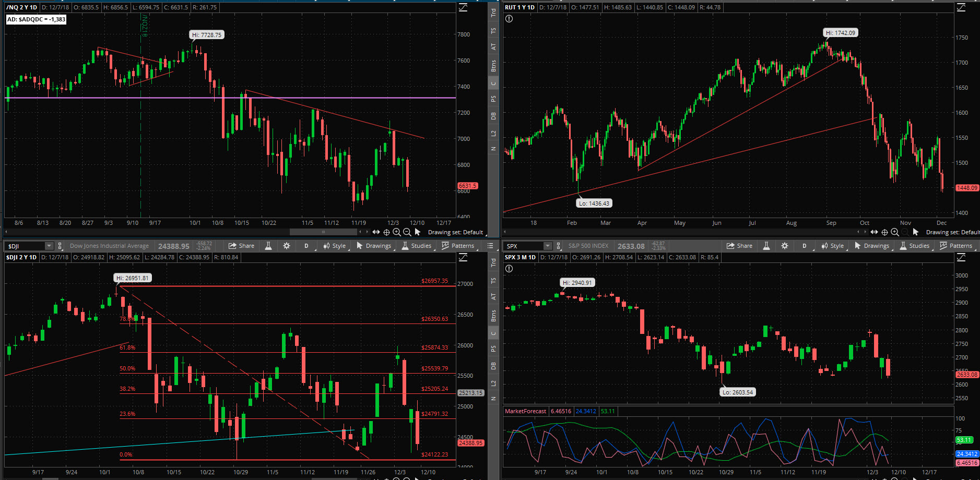Expand the Patterns menu in the SPX toolbar
This screenshot has width=980, height=480.
tap(955, 246)
